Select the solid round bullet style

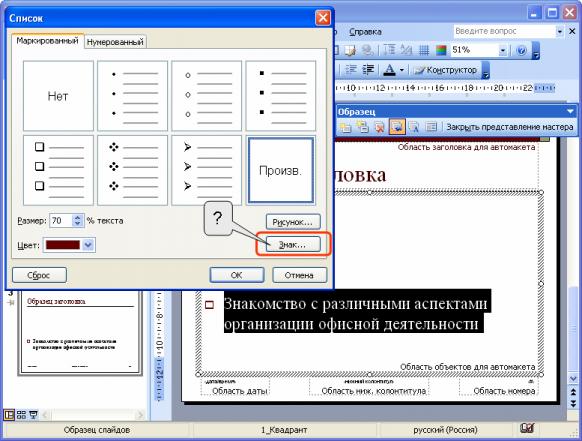click(133, 96)
